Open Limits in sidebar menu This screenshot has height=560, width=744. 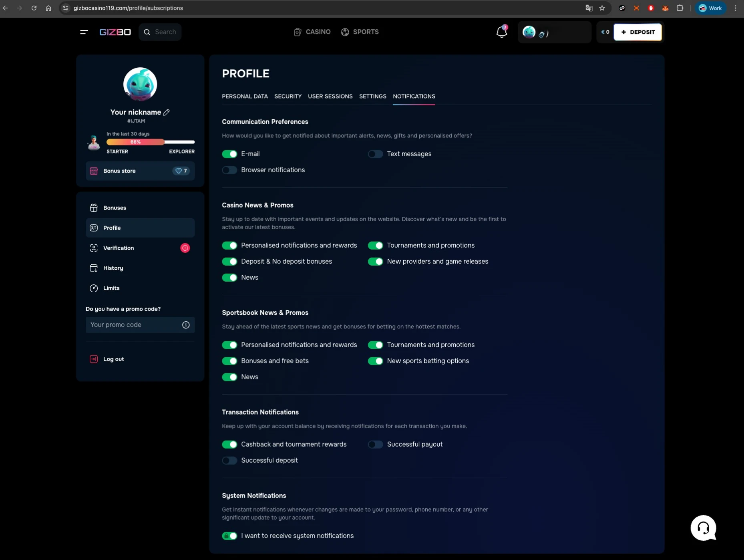tap(140, 288)
